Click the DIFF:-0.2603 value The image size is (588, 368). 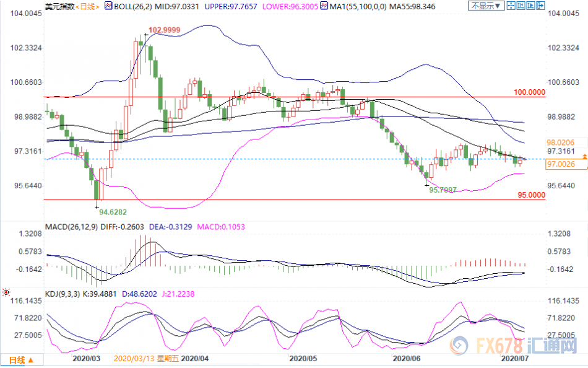[x=123, y=227]
